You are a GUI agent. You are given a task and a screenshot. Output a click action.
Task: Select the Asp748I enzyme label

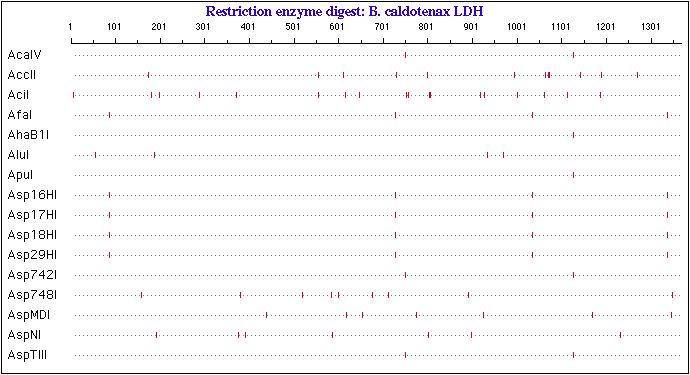[32, 295]
